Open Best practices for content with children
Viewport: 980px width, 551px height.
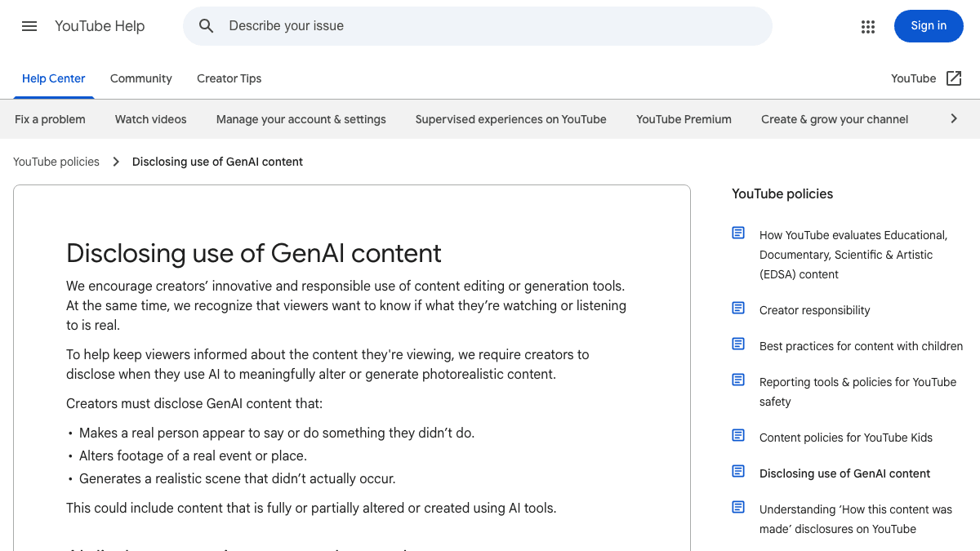[x=862, y=346]
